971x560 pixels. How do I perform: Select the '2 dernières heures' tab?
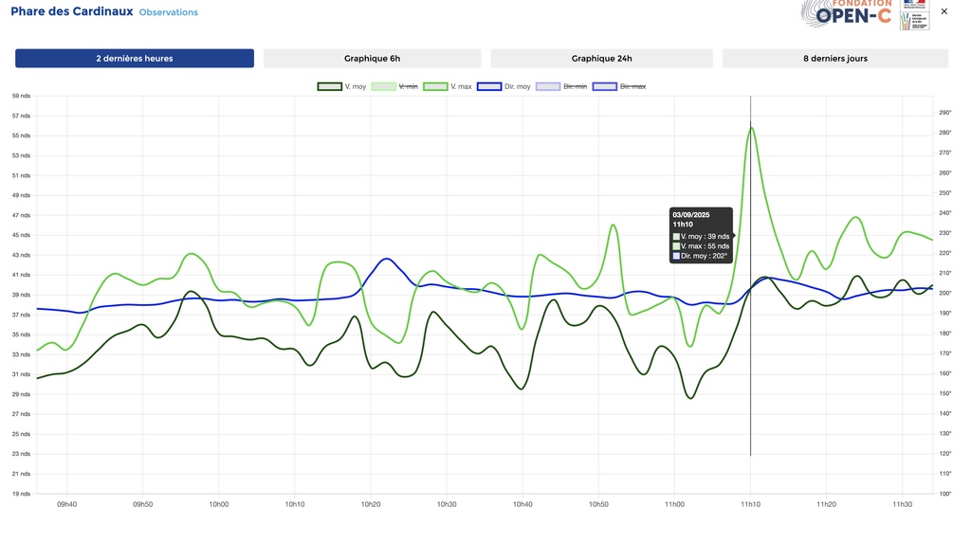coord(135,58)
